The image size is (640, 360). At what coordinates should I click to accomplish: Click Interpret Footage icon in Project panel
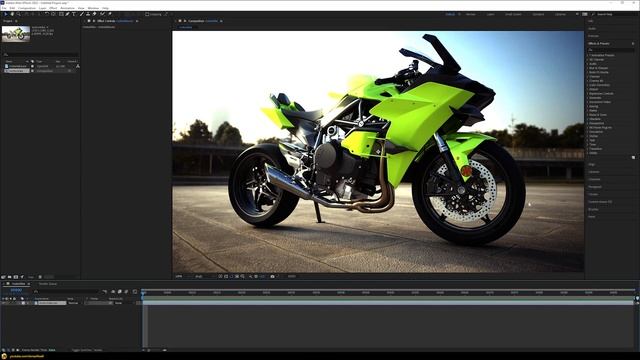tap(3, 277)
